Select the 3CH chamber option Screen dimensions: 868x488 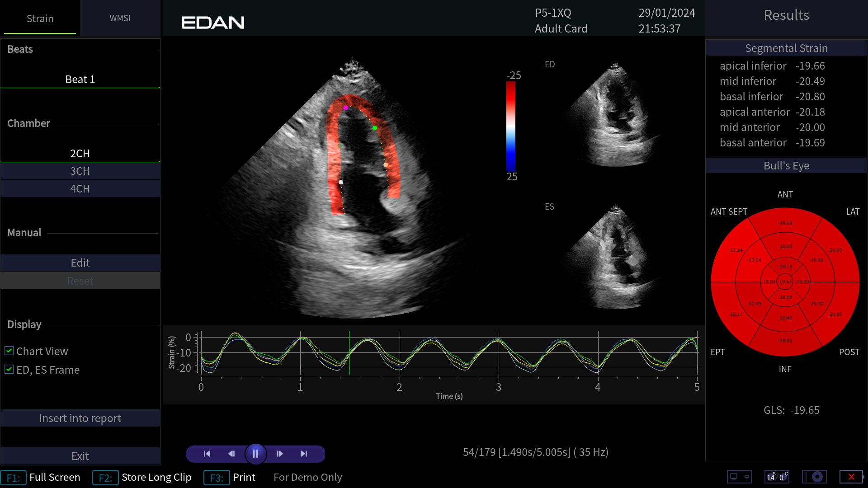80,171
